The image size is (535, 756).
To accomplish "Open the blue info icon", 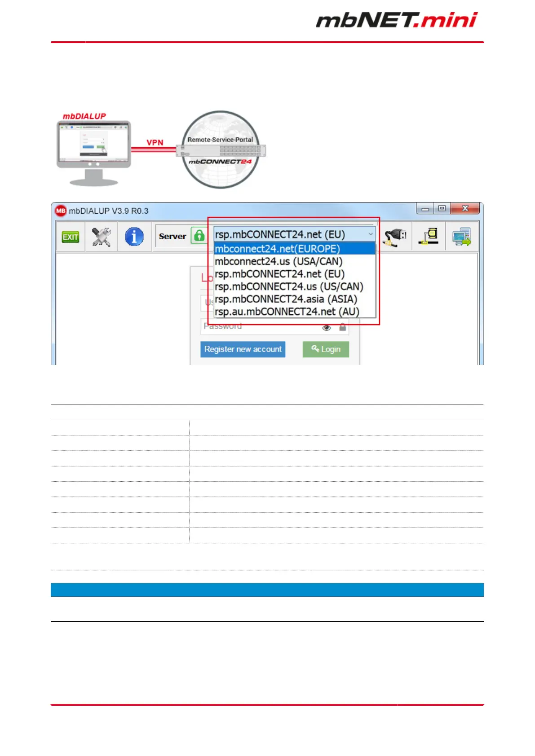I will (134, 237).
